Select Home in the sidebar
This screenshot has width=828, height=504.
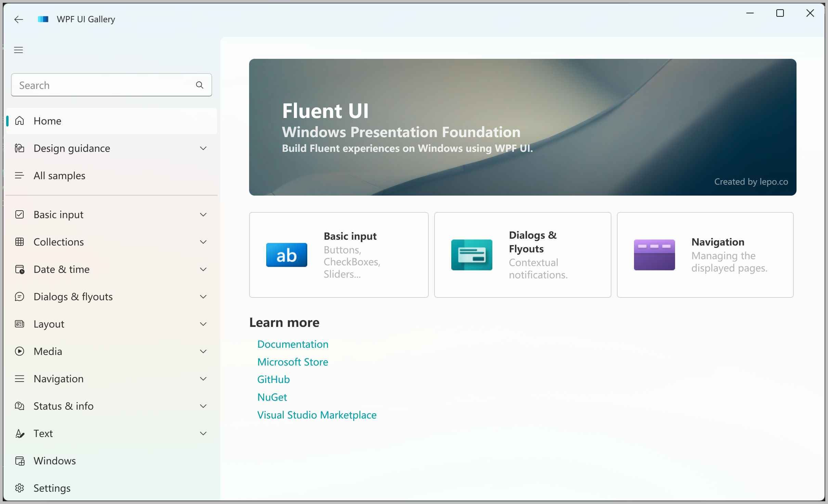(x=47, y=121)
